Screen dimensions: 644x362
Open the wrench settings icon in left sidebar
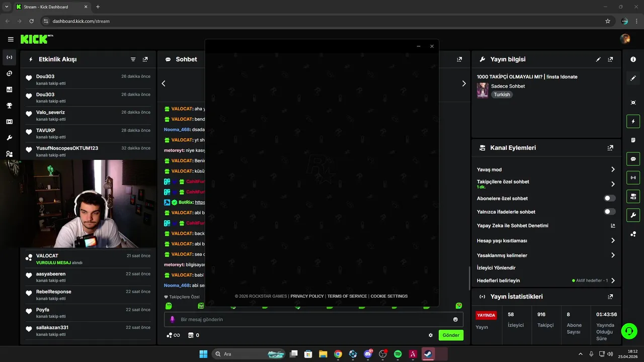9,138
